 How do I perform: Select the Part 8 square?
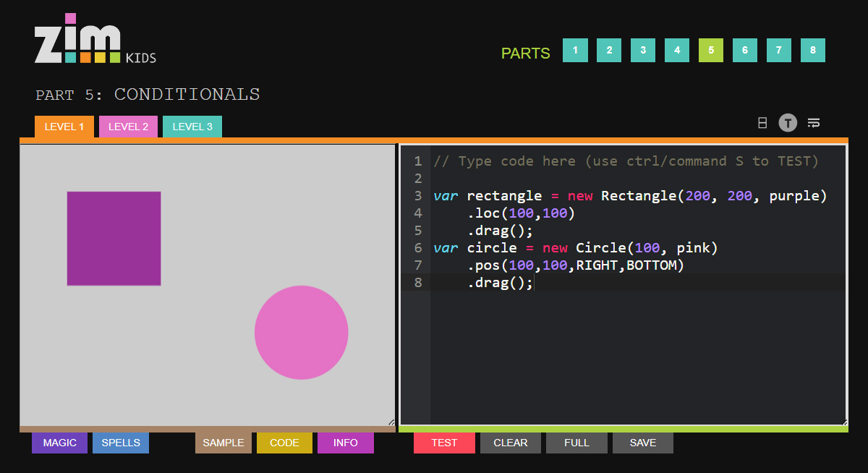pyautogui.click(x=813, y=51)
